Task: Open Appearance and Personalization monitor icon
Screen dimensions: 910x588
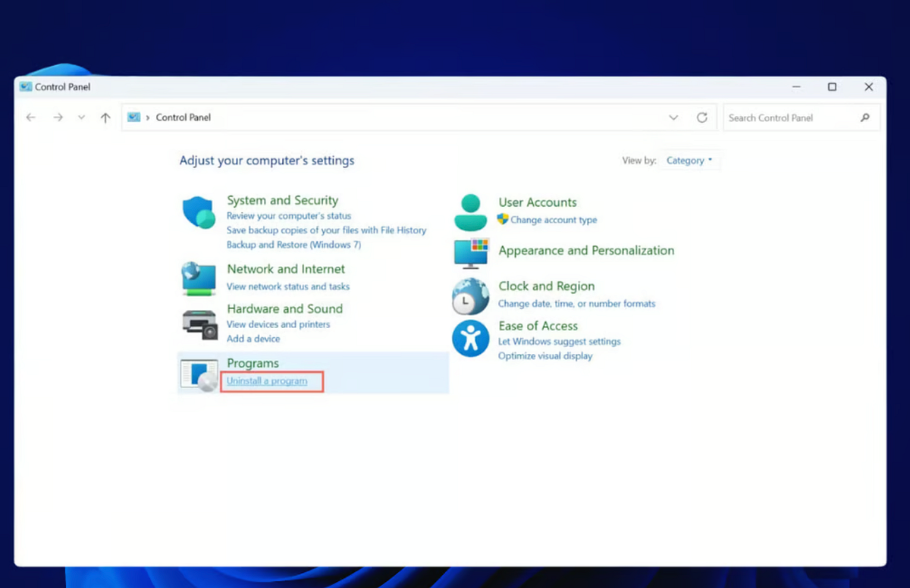Action: (470, 254)
